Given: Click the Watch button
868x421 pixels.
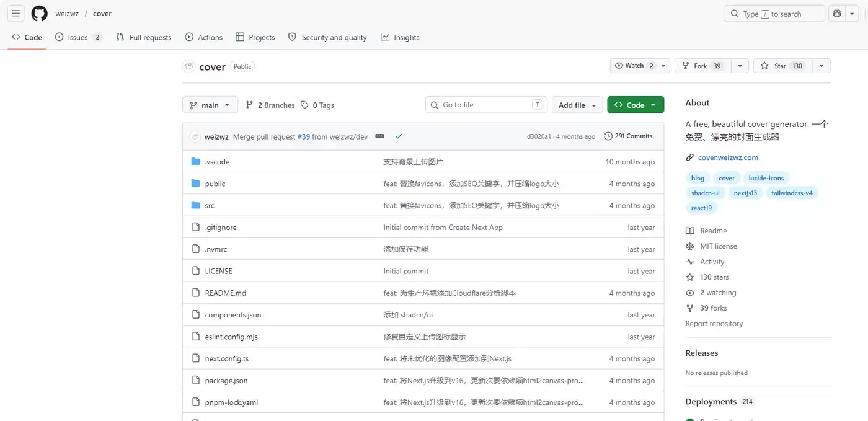Looking at the screenshot, I should click(x=634, y=66).
